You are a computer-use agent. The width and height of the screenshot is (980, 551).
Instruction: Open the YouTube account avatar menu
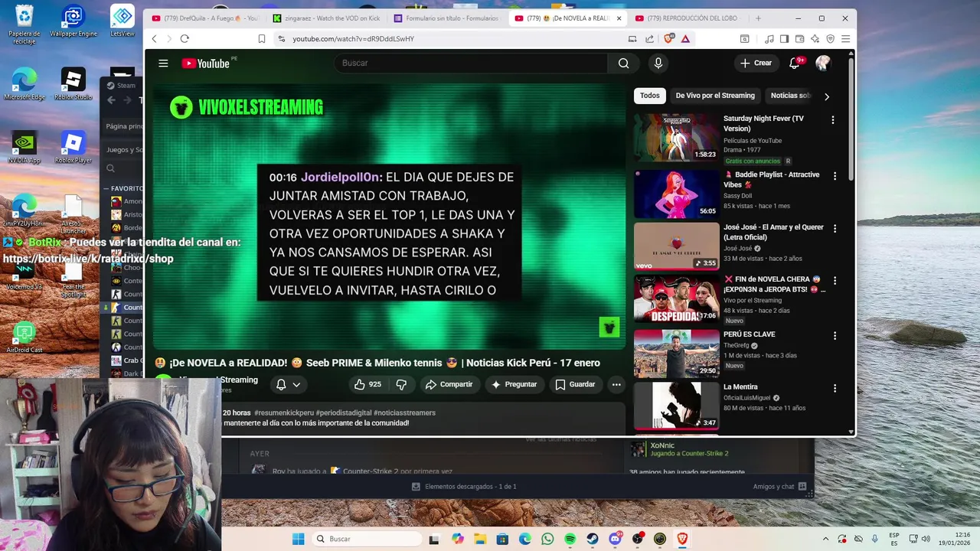pyautogui.click(x=823, y=64)
